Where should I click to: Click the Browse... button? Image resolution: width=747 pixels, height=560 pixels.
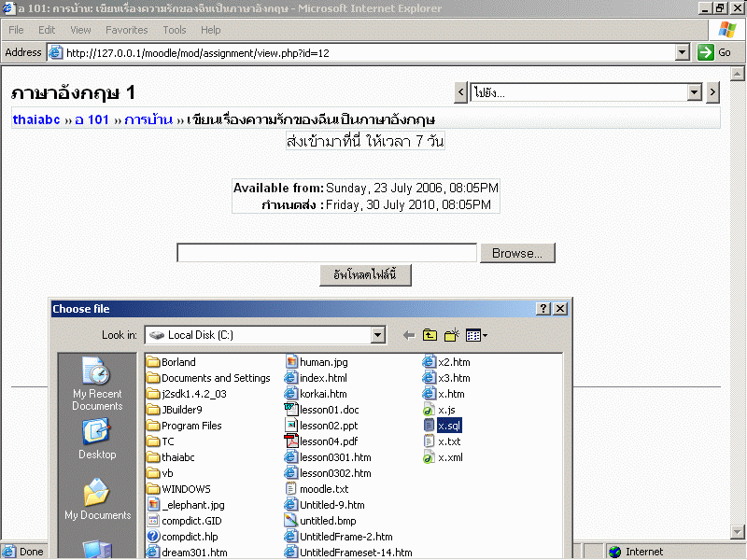click(517, 253)
